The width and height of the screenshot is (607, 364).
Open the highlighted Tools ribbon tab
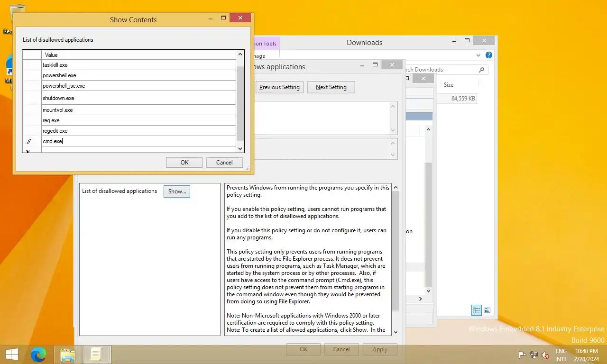click(267, 44)
